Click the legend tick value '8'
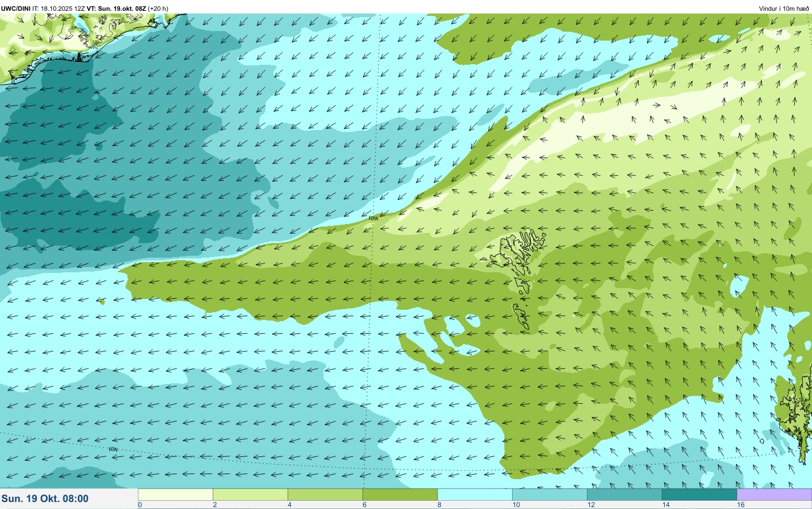This screenshot has width=812, height=509. 439,505
